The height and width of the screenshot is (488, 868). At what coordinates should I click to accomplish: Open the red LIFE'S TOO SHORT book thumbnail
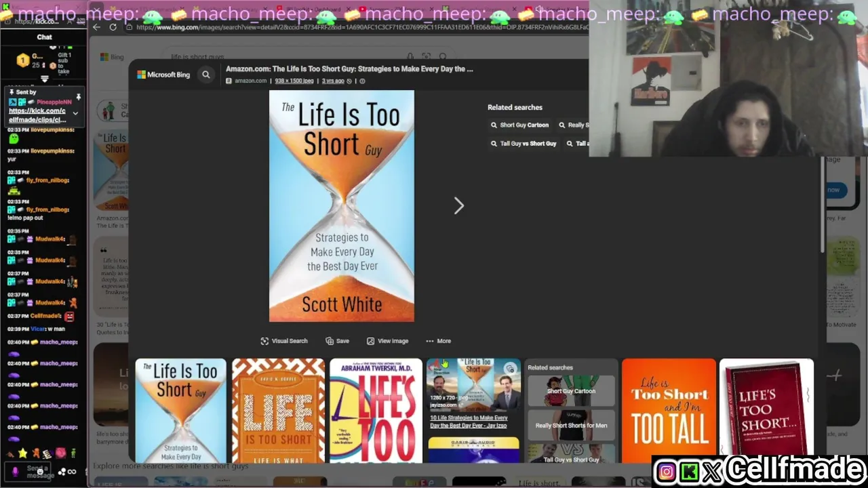766,411
